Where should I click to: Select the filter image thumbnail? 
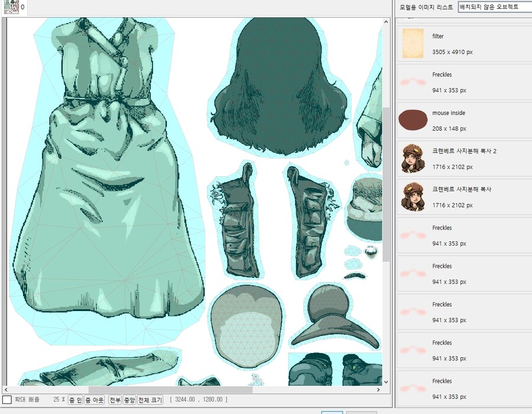[x=413, y=44]
